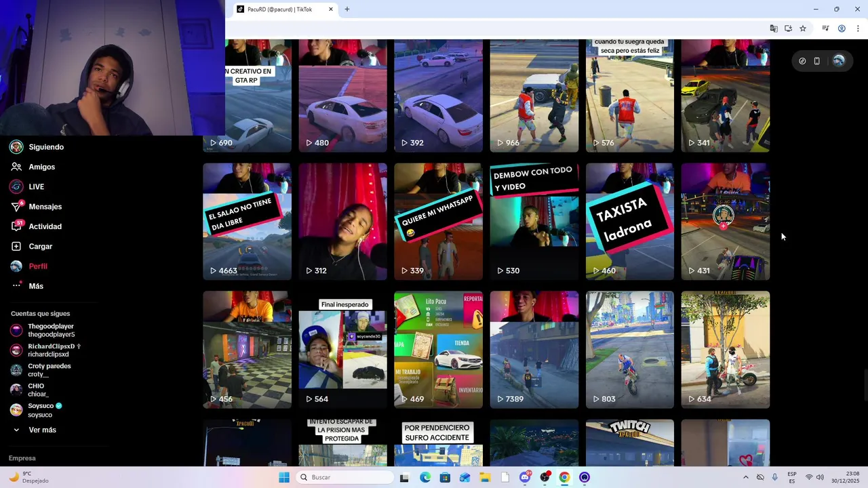Open Discord from taskbar
The width and height of the screenshot is (868, 488).
525,477
